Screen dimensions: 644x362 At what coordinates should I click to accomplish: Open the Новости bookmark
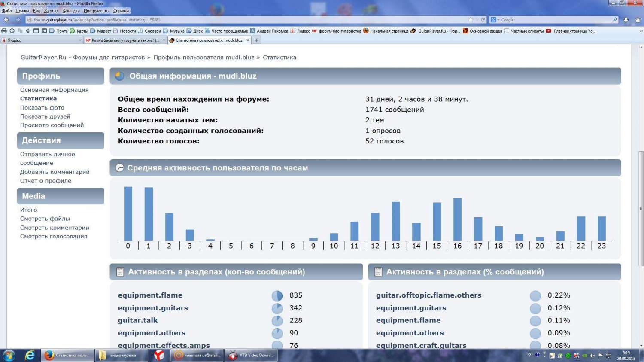pyautogui.click(x=124, y=31)
